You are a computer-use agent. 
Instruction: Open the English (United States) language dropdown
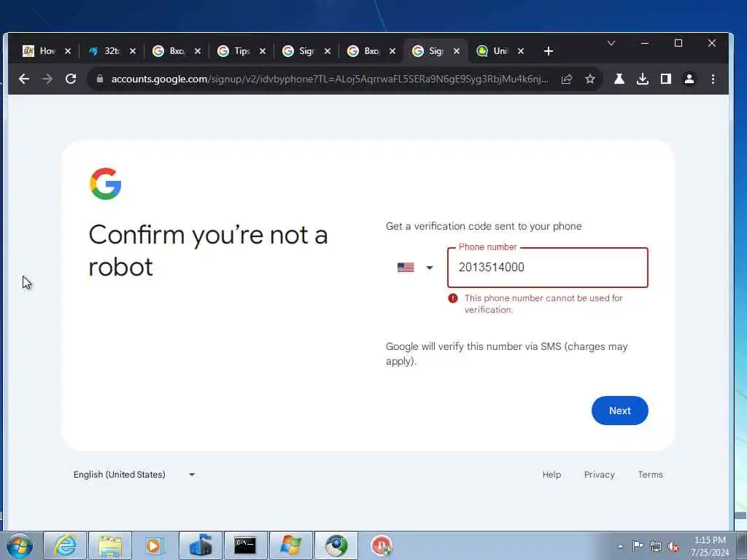[134, 474]
